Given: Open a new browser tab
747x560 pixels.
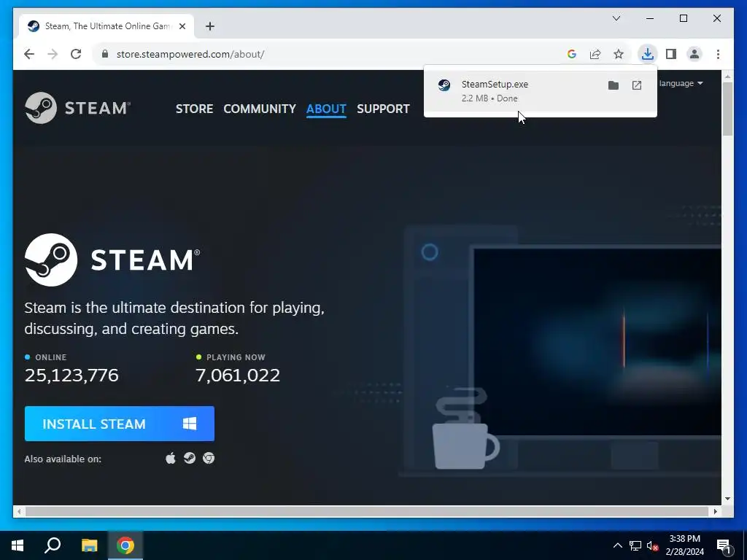Looking at the screenshot, I should click(x=210, y=26).
